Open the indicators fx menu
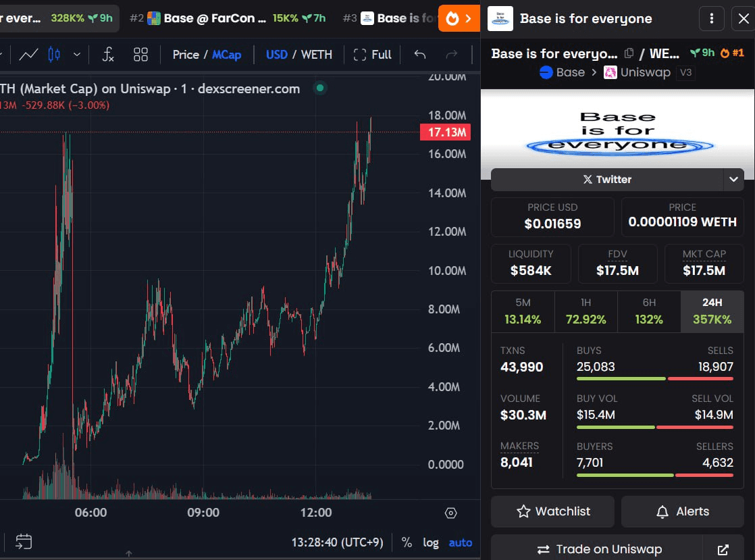The height and width of the screenshot is (560, 755). [x=108, y=55]
